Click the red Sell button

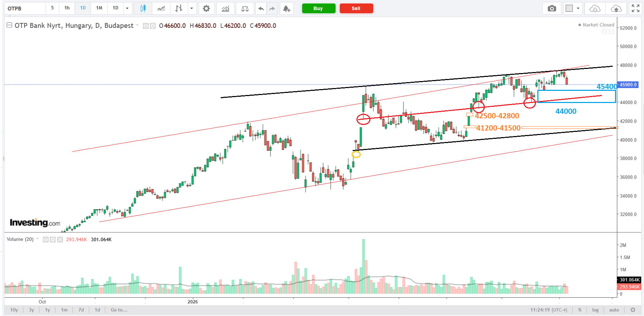click(x=356, y=8)
